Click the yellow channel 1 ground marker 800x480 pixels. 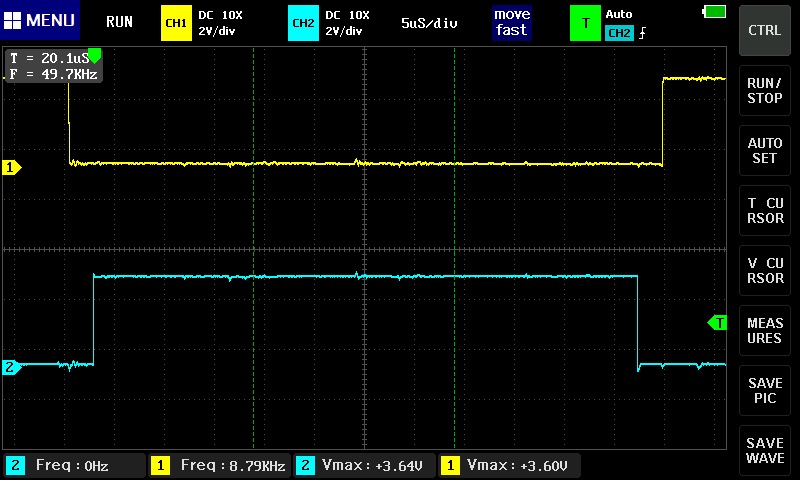[x=12, y=168]
